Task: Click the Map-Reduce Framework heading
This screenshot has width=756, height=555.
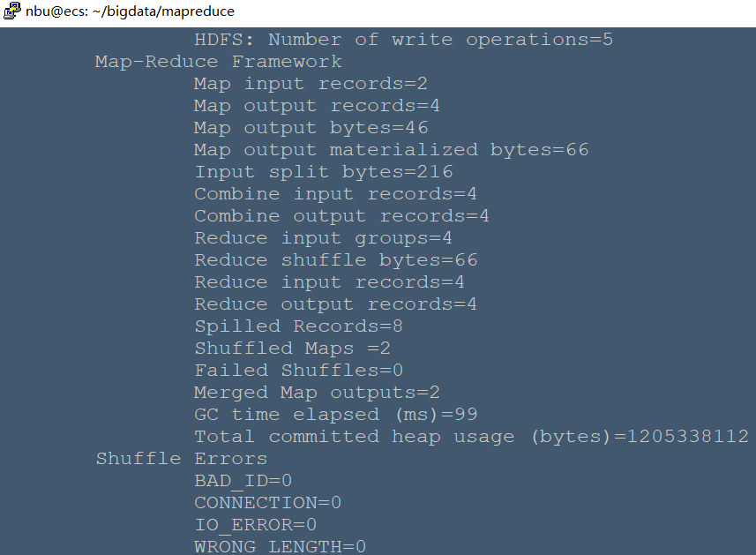Action: click(219, 62)
